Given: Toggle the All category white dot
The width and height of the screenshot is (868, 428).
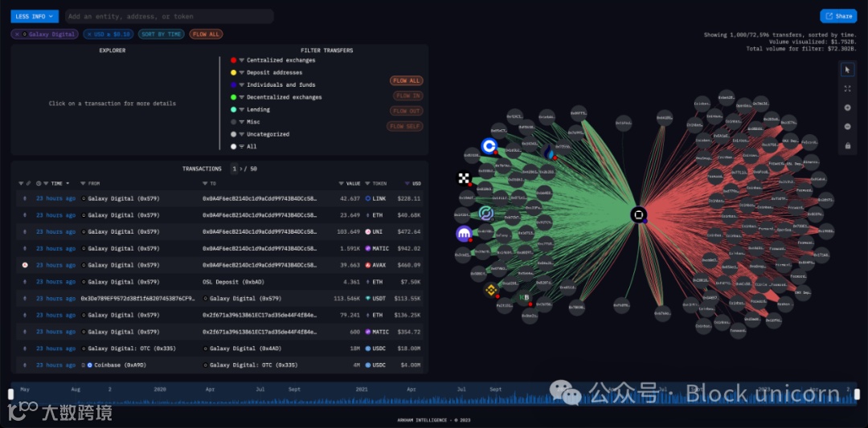Looking at the screenshot, I should click(x=234, y=146).
